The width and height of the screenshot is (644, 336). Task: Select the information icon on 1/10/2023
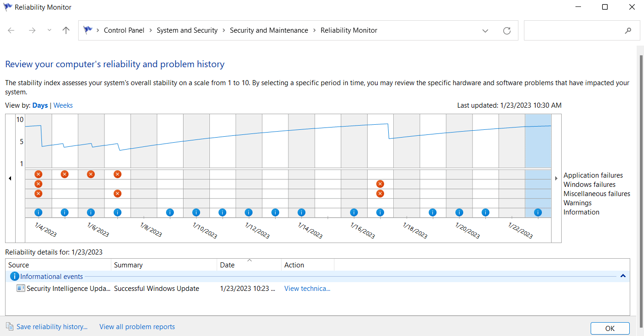tap(196, 212)
